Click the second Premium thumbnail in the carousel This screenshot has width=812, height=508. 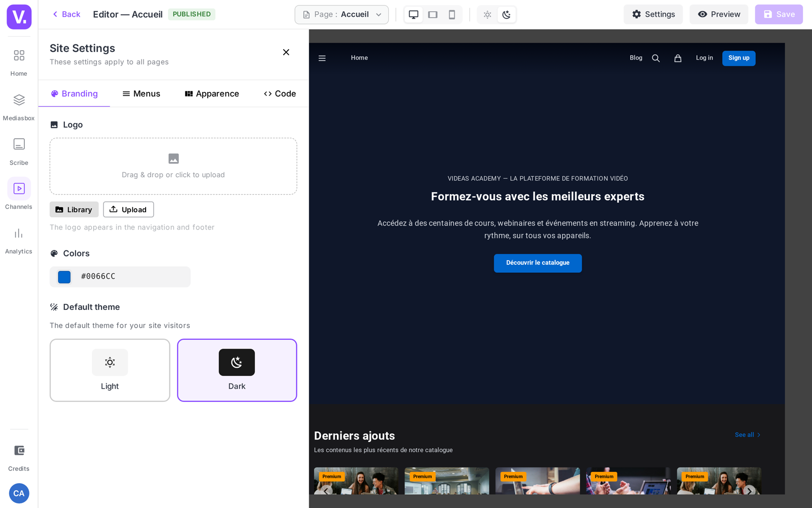[447, 481]
